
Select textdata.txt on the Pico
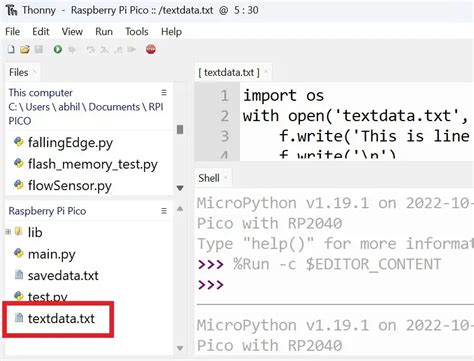(x=61, y=318)
